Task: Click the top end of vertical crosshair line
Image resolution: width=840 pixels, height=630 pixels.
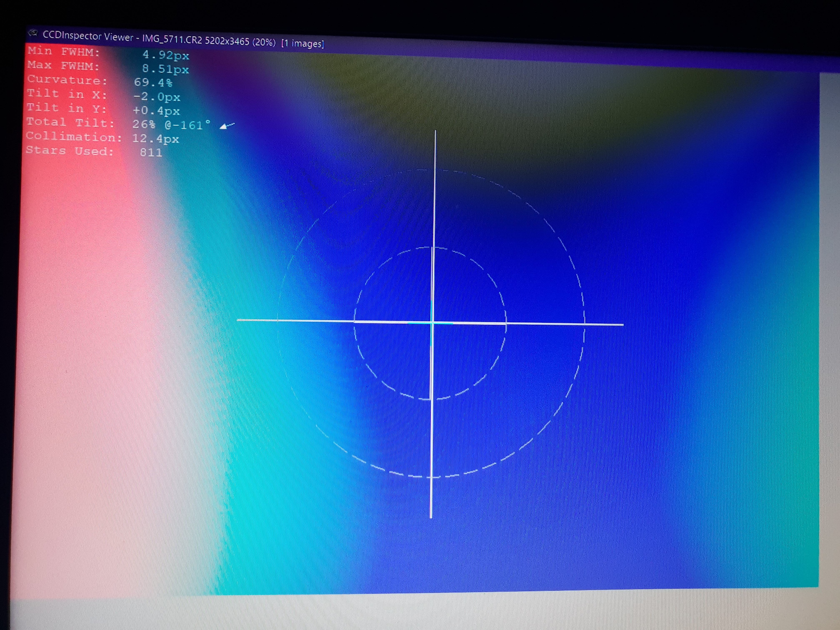Action: click(435, 131)
